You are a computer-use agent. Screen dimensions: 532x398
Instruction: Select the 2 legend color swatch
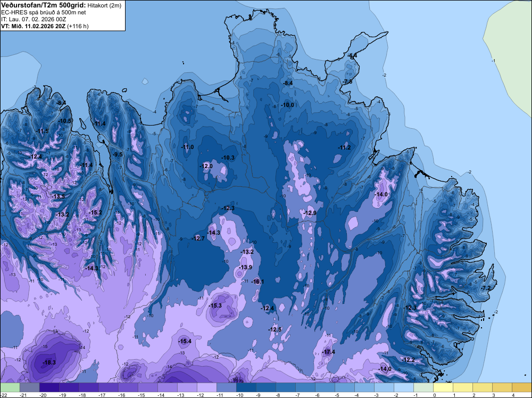pos(482,387)
